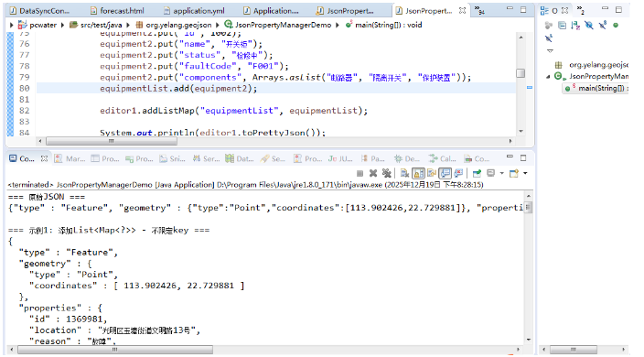Switch to forecast.html editor tab
This screenshot has height=357, width=644.
pyautogui.click(x=117, y=11)
